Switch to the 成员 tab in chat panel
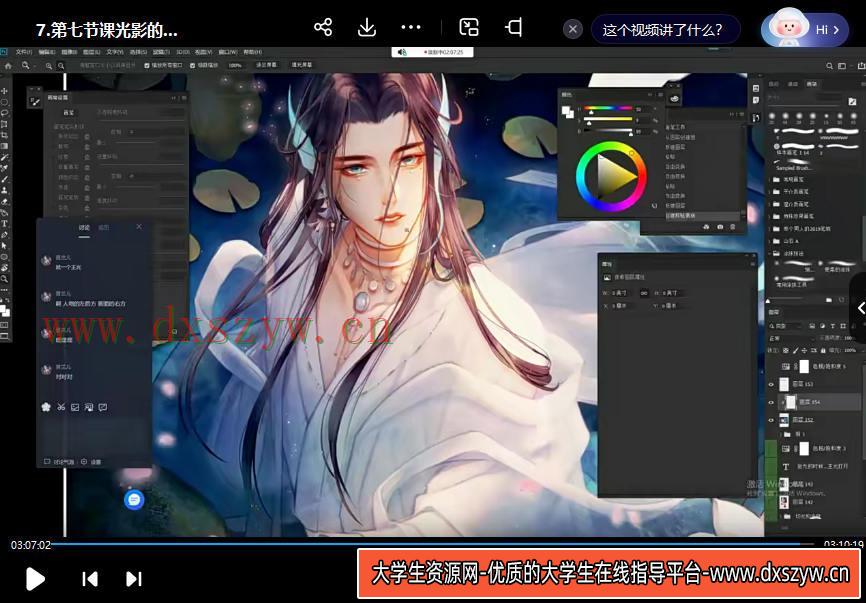Screen dimensions: 866x603 (104, 228)
